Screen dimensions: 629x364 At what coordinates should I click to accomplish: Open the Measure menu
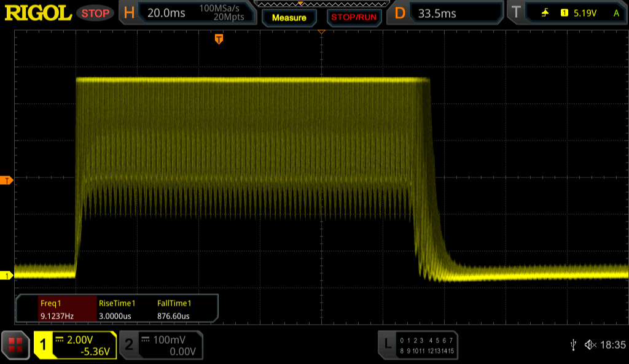click(x=289, y=17)
